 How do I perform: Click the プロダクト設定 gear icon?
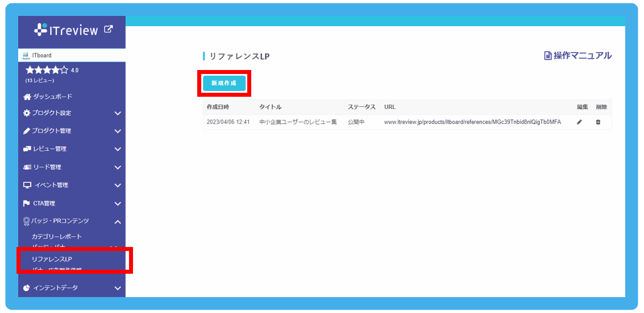(x=27, y=113)
